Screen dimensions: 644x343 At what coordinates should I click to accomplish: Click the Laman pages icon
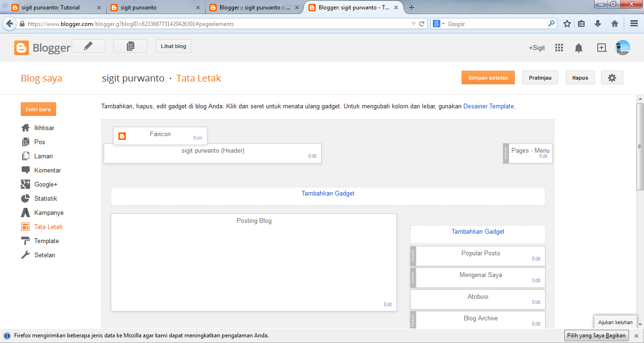[25, 156]
